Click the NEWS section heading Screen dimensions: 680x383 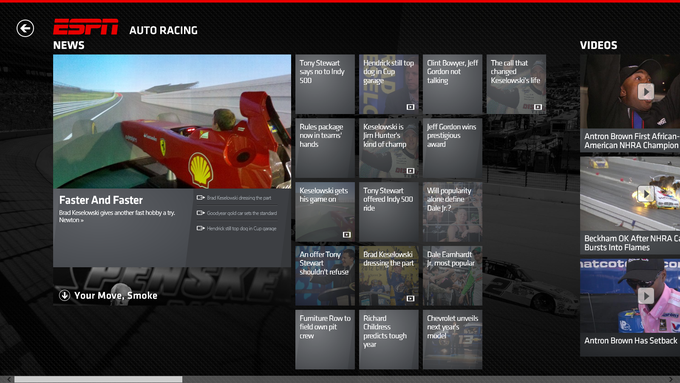pyautogui.click(x=69, y=45)
